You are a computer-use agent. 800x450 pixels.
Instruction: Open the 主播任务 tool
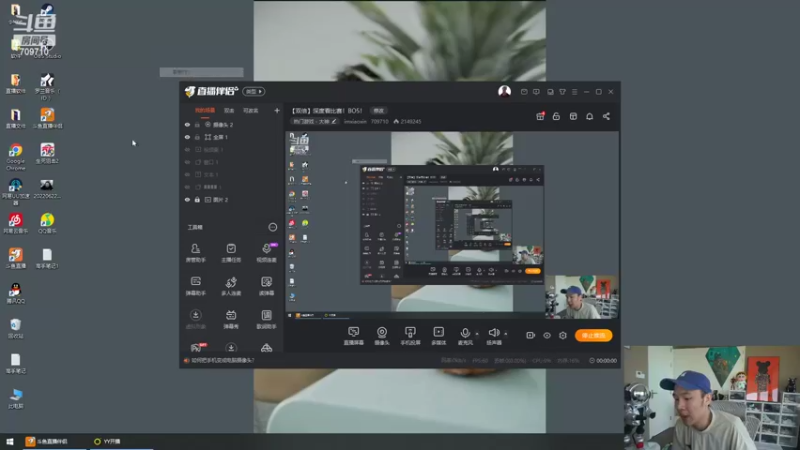click(x=231, y=253)
